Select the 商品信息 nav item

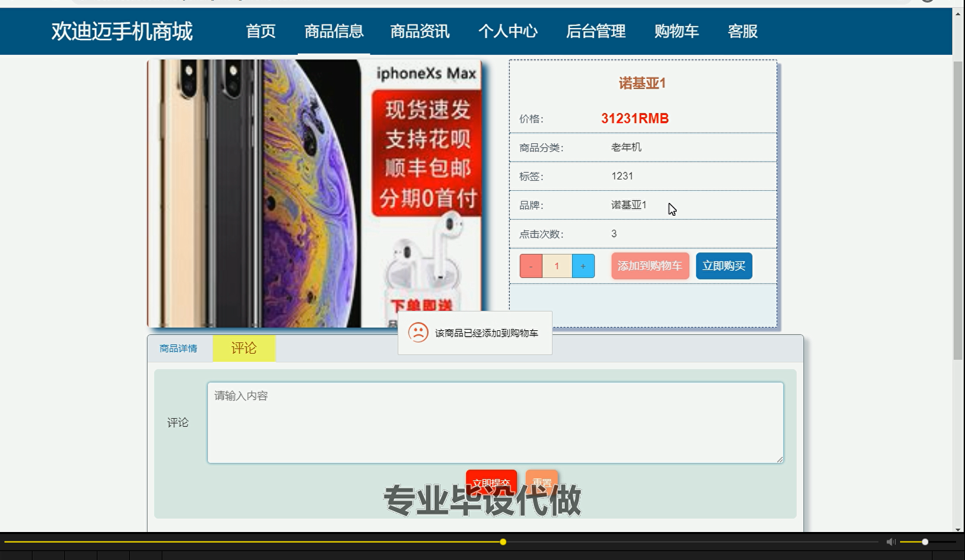click(x=334, y=31)
